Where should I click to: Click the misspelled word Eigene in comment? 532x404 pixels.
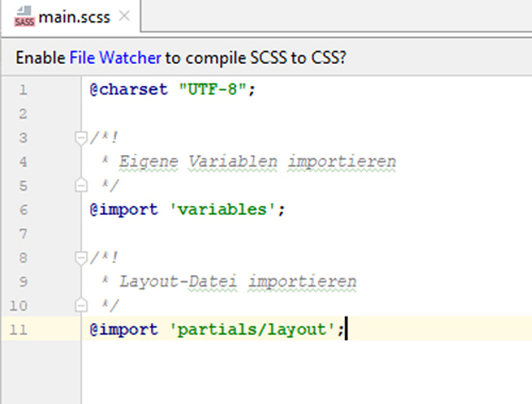(148, 161)
